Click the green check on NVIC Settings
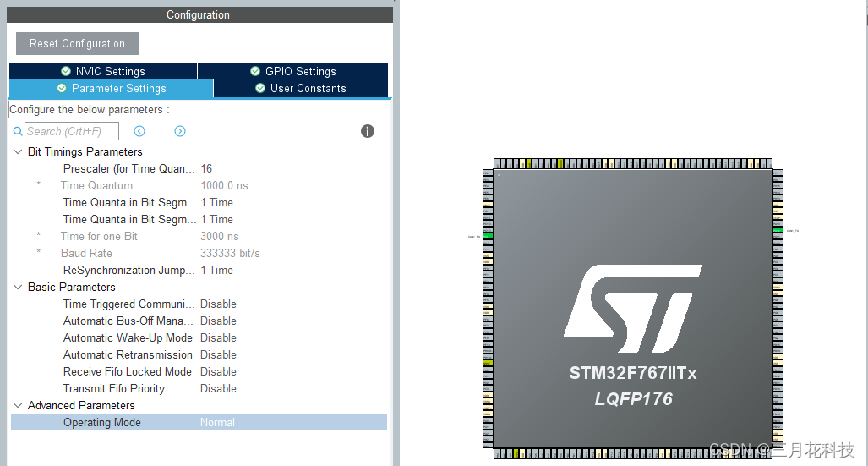This screenshot has width=868, height=466. coord(66,71)
